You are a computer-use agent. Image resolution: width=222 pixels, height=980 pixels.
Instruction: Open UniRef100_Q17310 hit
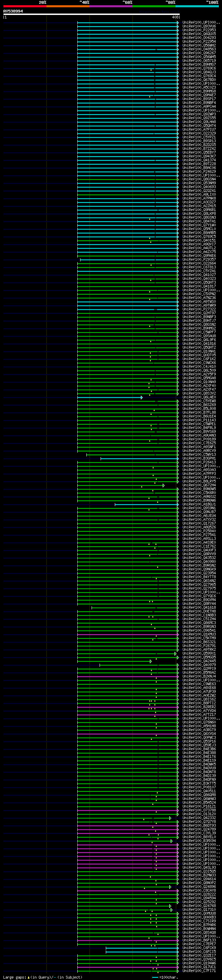click(199, 910)
